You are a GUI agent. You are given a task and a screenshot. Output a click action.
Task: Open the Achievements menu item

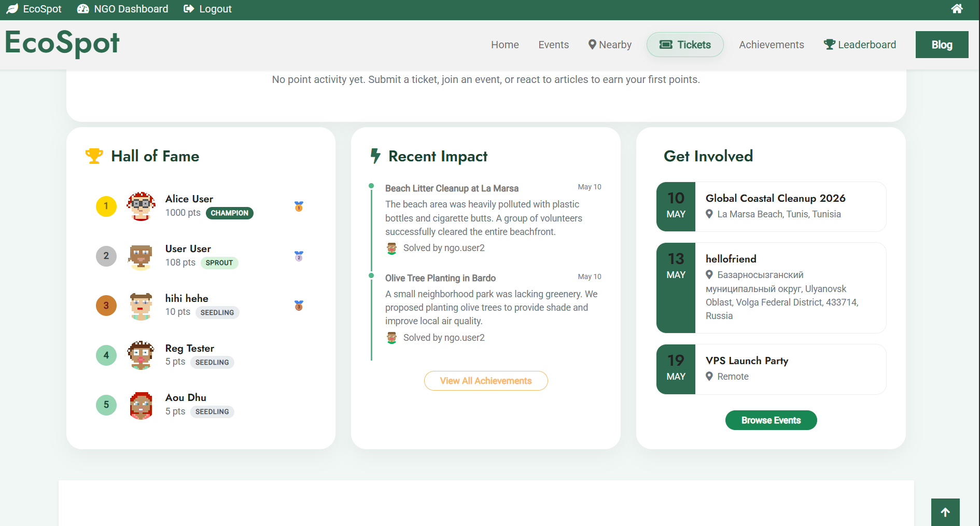pyautogui.click(x=772, y=45)
